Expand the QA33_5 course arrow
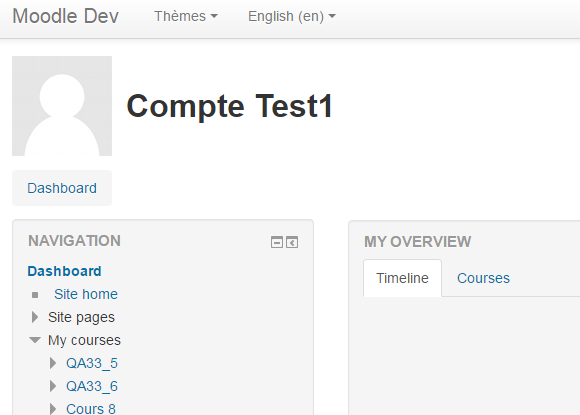The width and height of the screenshot is (580, 415). (53, 363)
